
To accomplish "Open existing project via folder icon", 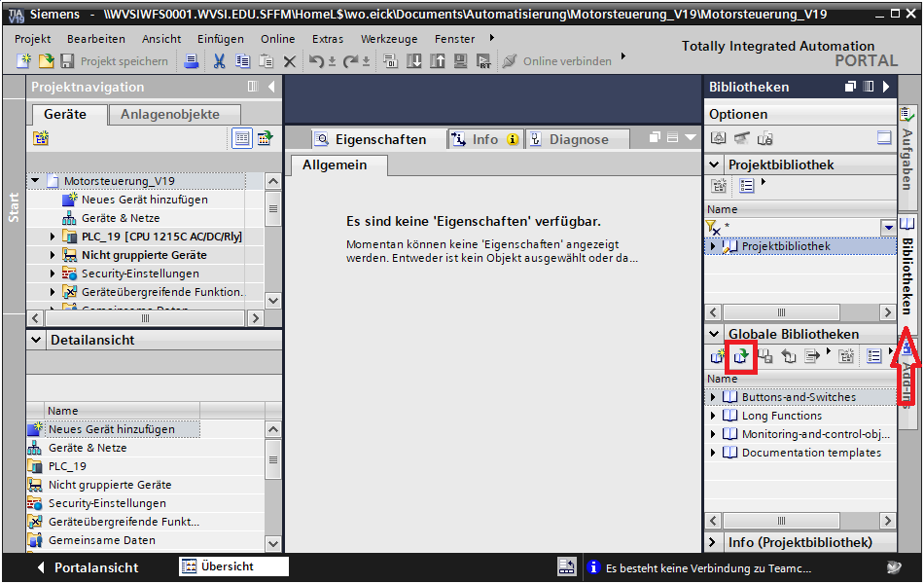I will pyautogui.click(x=46, y=60).
